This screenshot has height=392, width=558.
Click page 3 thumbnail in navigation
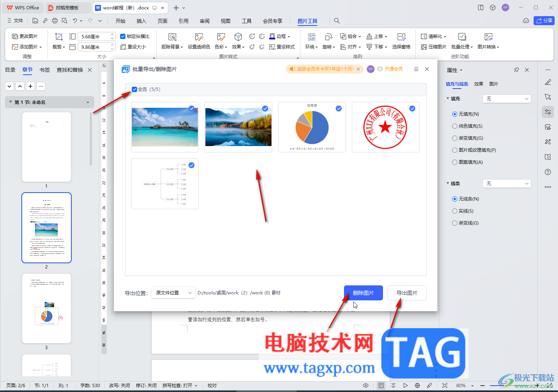coord(47,308)
